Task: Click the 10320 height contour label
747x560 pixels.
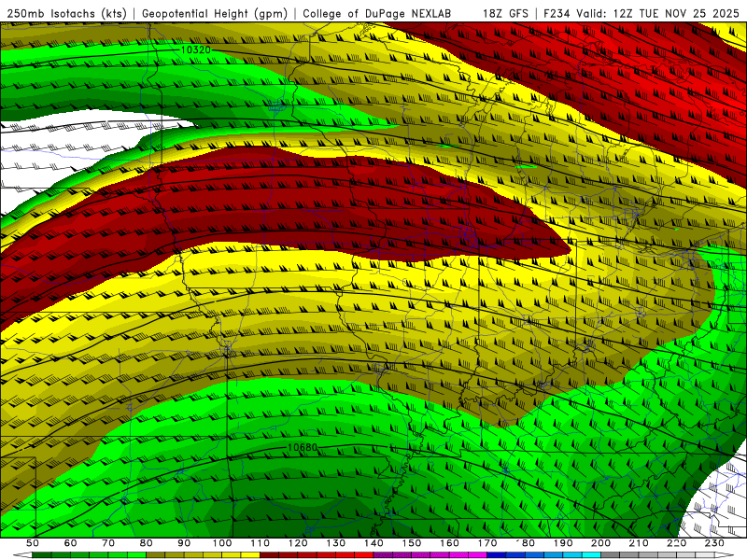Action: [x=195, y=49]
